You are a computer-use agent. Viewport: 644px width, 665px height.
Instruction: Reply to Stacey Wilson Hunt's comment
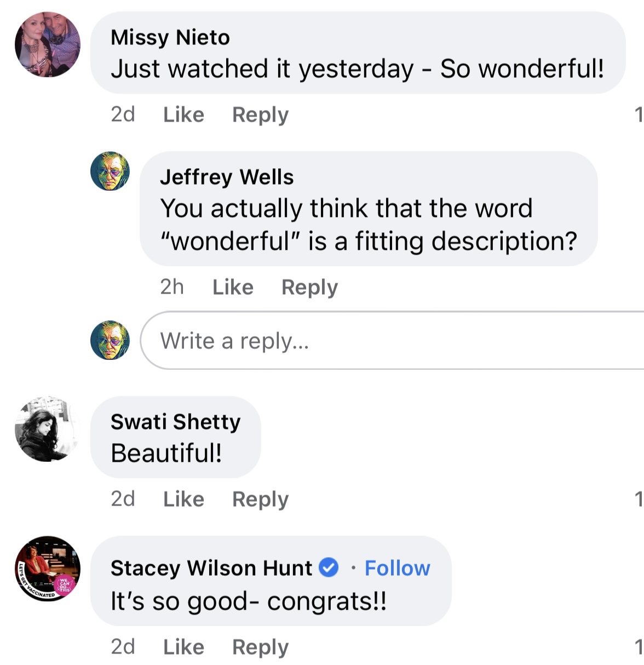coord(260,647)
